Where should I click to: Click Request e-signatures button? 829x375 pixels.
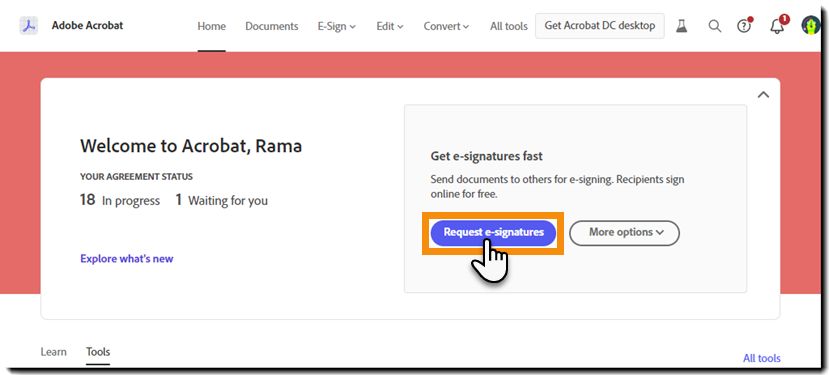493,233
